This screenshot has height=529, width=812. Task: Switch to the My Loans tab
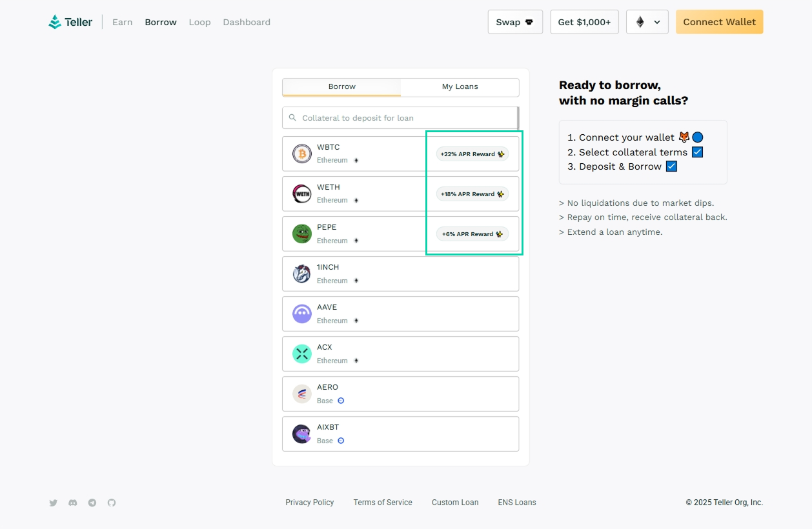[x=460, y=86]
